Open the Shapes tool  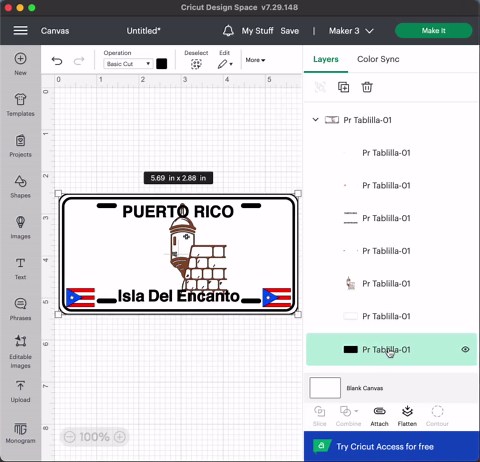(20, 187)
